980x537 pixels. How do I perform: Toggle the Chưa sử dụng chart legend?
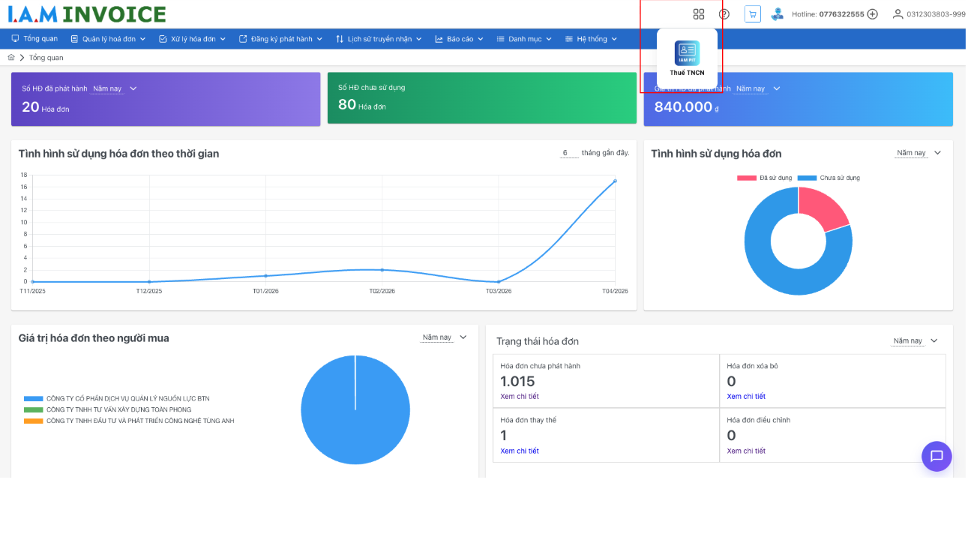829,178
